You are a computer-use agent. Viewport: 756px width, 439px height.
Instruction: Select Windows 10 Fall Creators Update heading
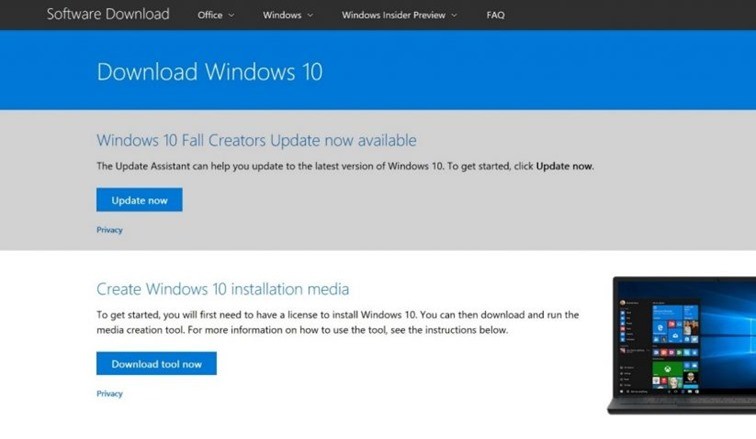256,140
